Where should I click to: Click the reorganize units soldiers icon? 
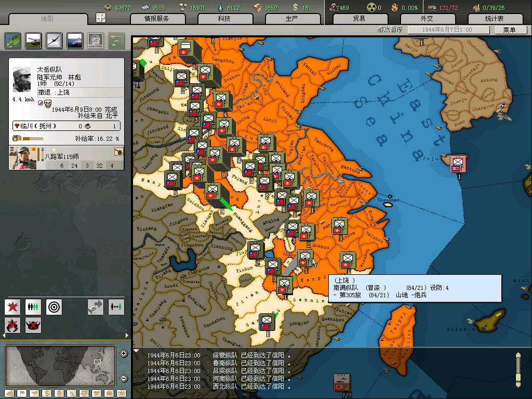coord(33,307)
